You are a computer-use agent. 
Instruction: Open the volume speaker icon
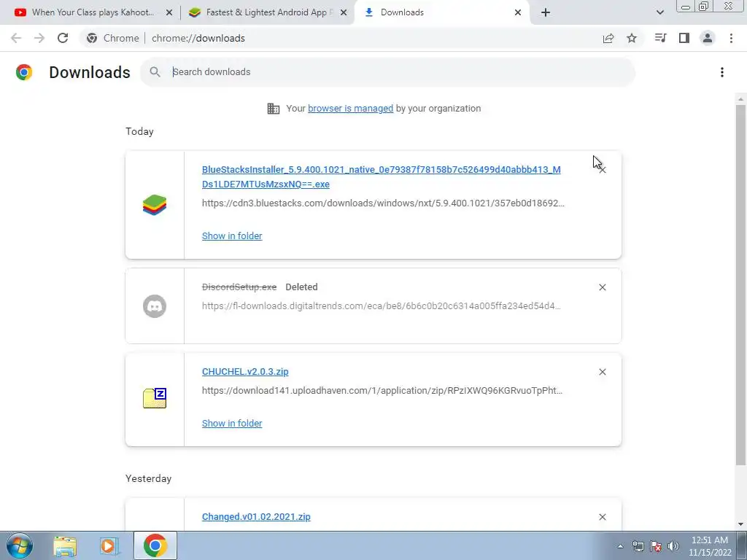673,546
